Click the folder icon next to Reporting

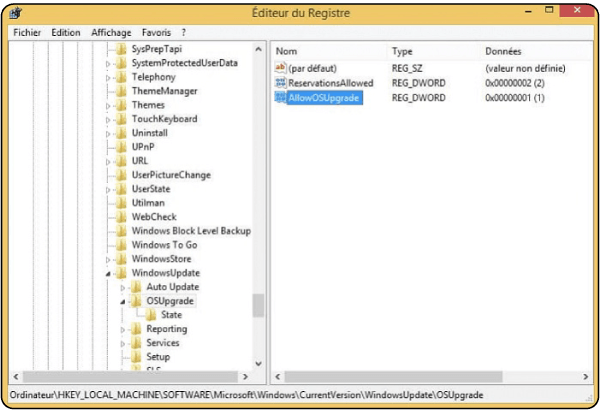tap(136, 329)
